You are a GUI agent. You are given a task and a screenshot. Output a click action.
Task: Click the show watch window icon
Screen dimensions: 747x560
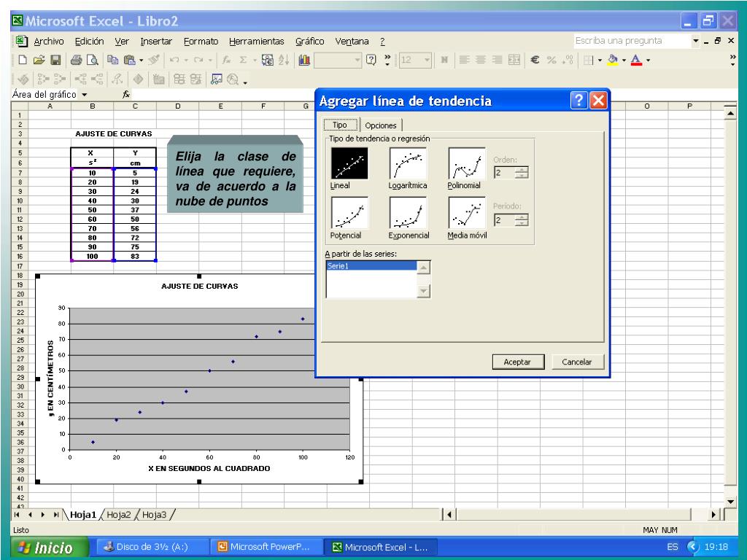point(217,79)
